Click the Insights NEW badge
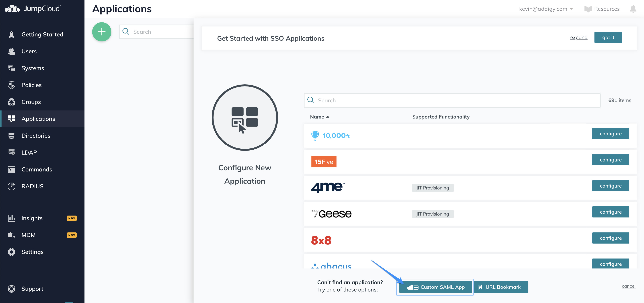The height and width of the screenshot is (303, 644). click(x=72, y=218)
